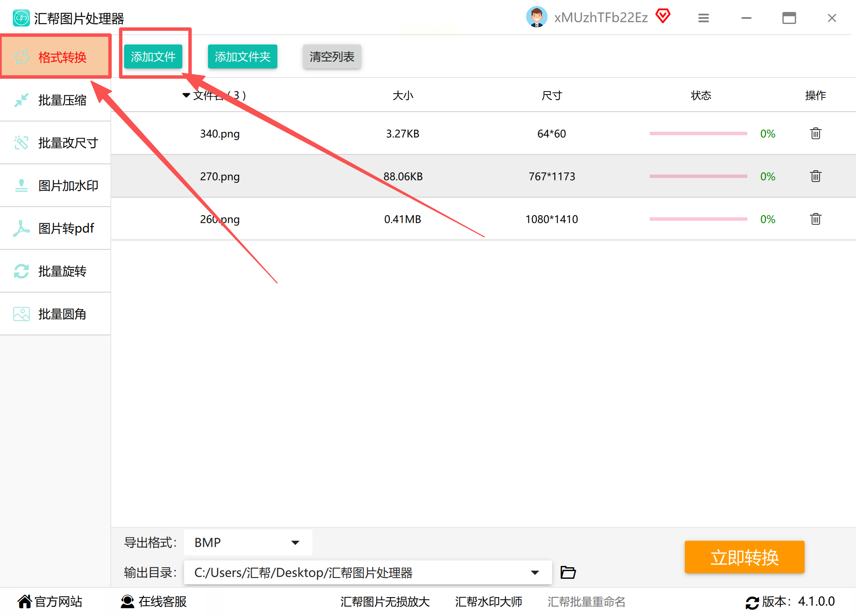Click the red VIP diamond icon
This screenshot has height=616, width=856.
coord(663,16)
